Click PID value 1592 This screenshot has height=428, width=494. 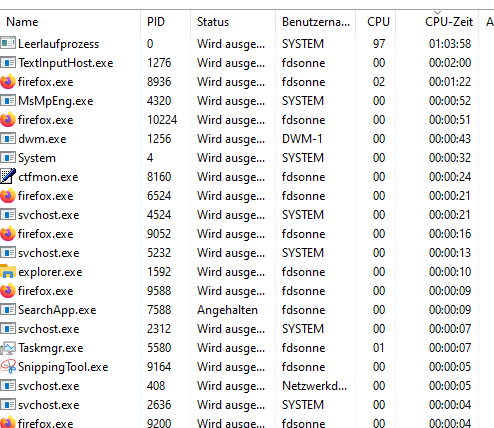pos(159,272)
